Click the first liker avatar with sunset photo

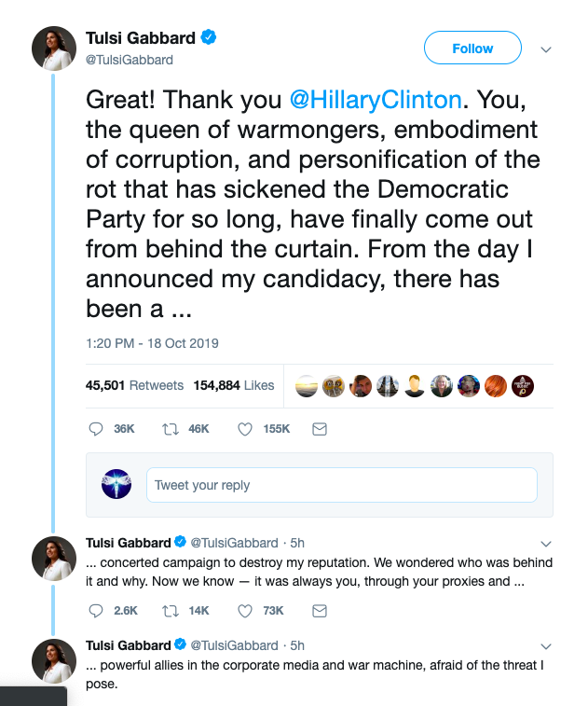click(307, 386)
